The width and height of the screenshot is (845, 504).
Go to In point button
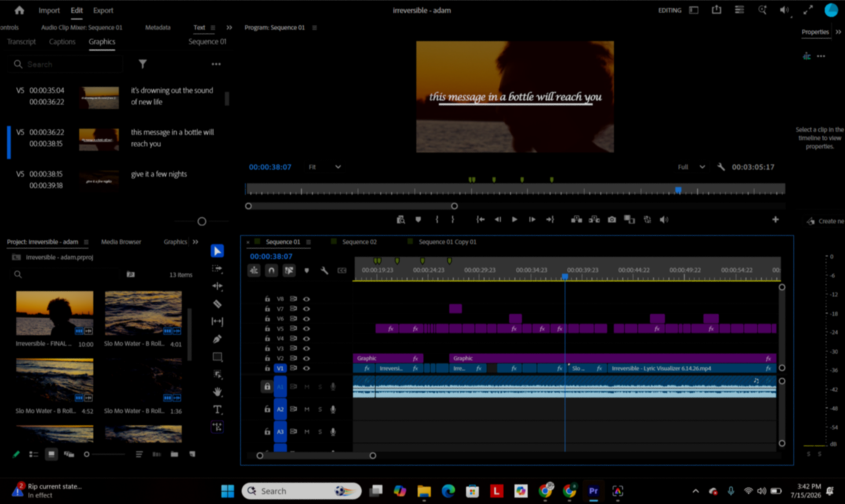point(480,219)
